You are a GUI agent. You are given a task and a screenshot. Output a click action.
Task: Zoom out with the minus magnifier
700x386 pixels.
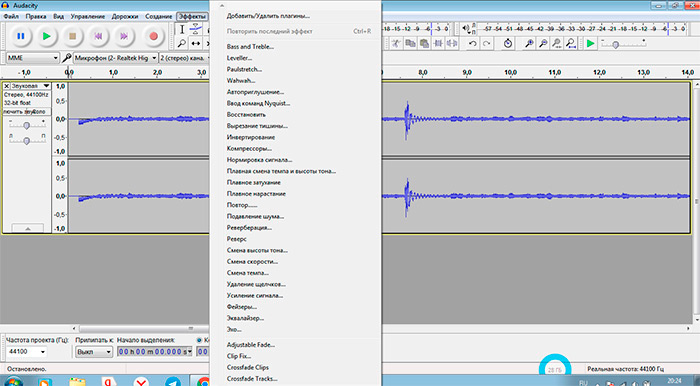pyautogui.click(x=543, y=43)
